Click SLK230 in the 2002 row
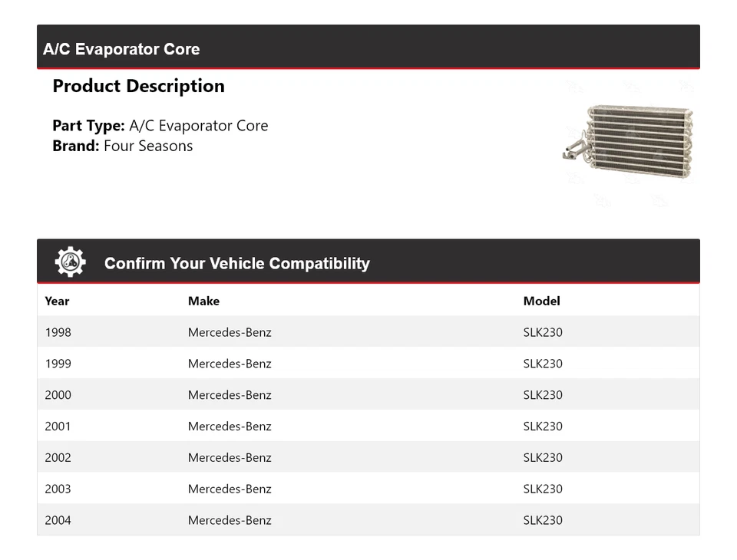Viewport: 737px width, 560px height. pos(543,458)
